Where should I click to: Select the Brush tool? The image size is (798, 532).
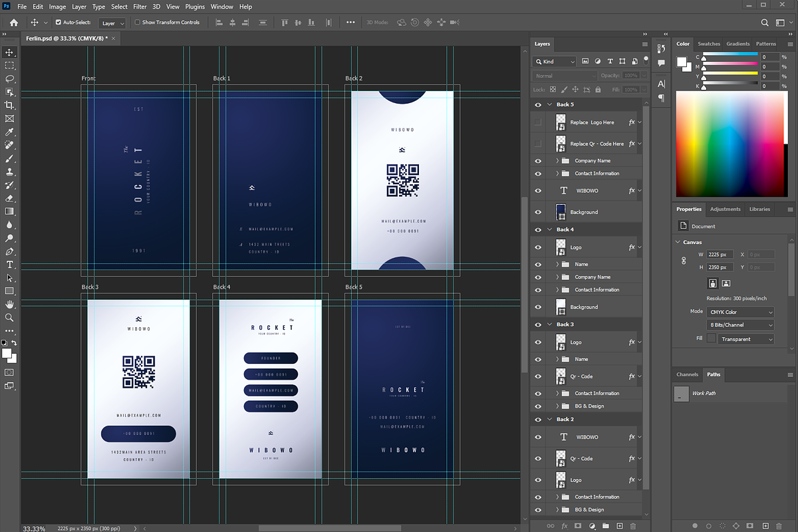pyautogui.click(x=9, y=159)
